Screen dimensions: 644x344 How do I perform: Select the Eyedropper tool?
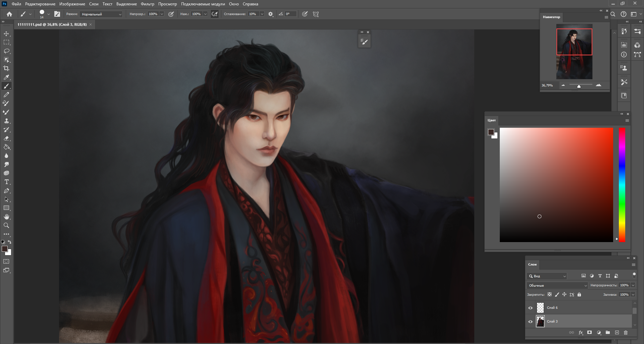point(6,77)
